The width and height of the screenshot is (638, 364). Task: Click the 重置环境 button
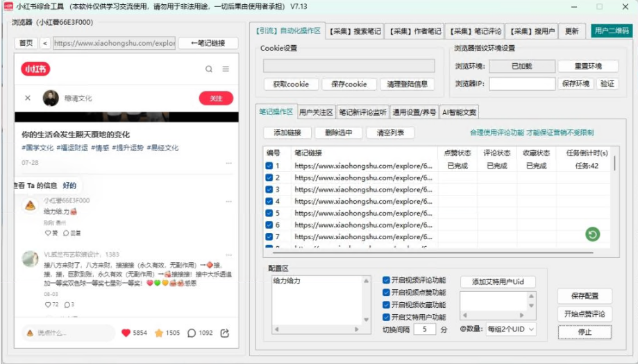(588, 66)
